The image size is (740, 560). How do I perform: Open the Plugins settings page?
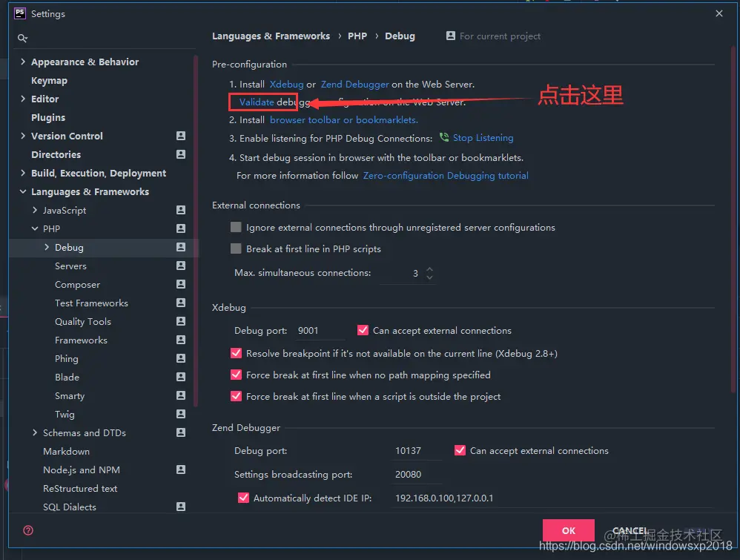point(48,118)
